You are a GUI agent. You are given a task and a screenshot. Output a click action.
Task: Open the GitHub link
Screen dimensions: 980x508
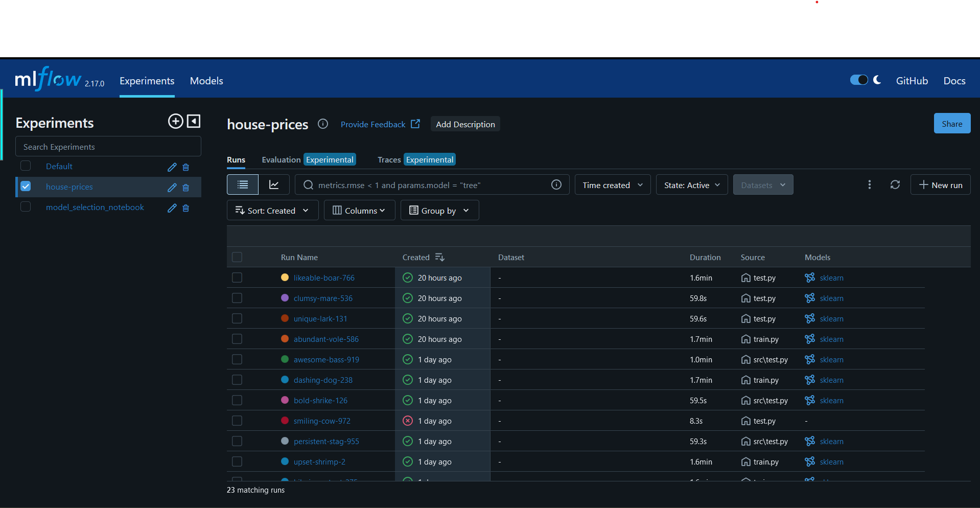[x=912, y=81]
